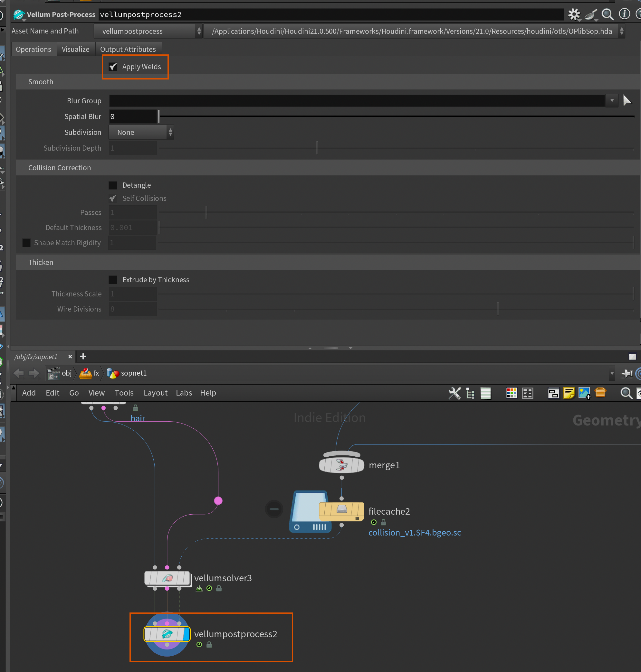641x672 pixels.
Task: Toggle the Apply Welds checkbox
Action: click(x=113, y=67)
